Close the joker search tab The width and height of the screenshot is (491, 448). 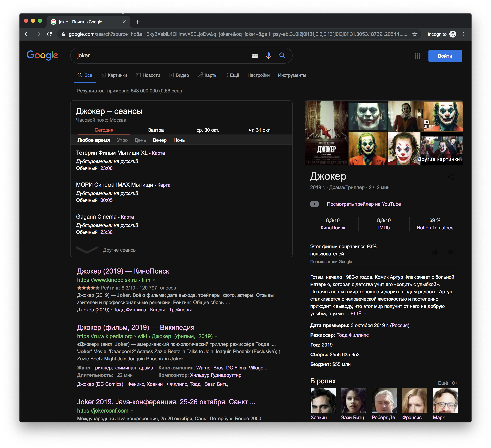(124, 22)
